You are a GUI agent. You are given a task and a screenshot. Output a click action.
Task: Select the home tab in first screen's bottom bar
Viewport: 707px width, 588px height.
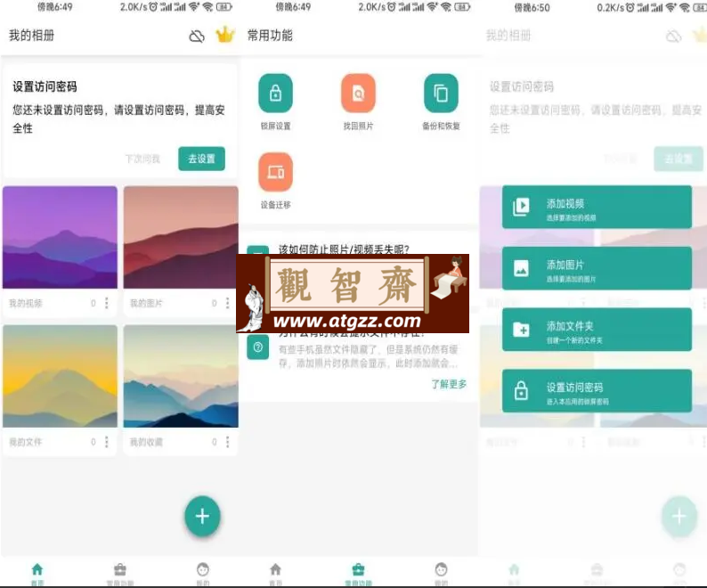[x=37, y=574]
